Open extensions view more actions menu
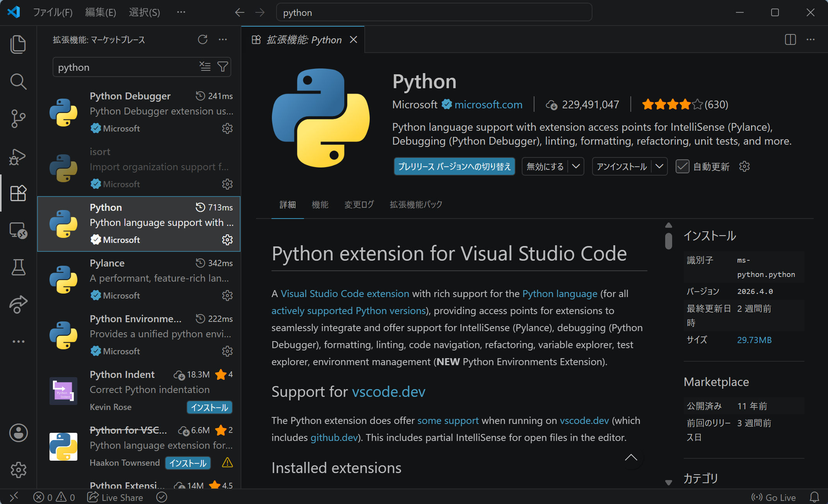This screenshot has width=828, height=504. [x=223, y=39]
